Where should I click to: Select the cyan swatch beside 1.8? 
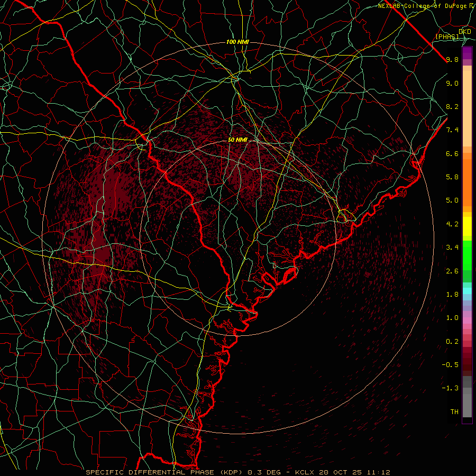467,291
